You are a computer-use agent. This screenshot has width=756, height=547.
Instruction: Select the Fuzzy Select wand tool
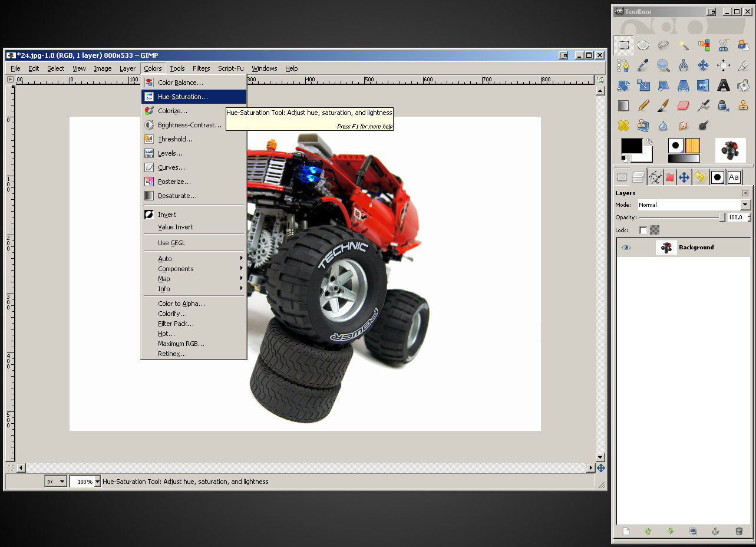coord(684,45)
